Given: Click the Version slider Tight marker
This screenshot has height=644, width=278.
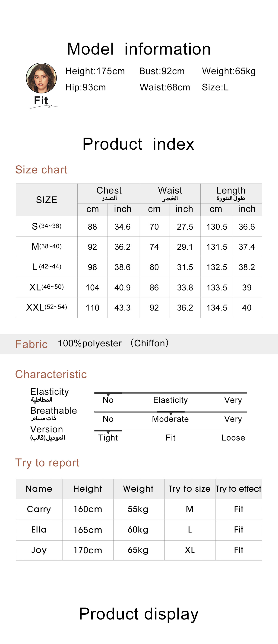Looking at the screenshot, I should (108, 431).
